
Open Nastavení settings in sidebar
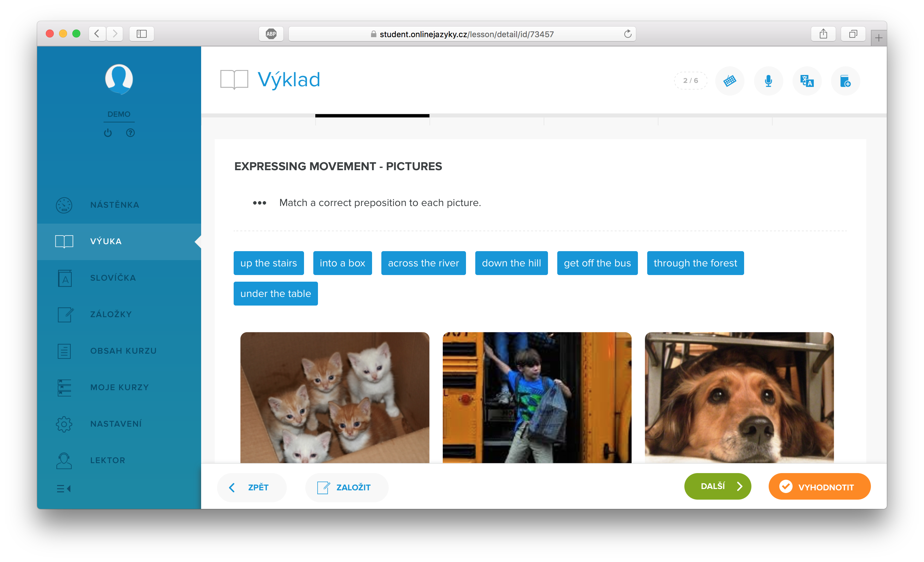[116, 424]
